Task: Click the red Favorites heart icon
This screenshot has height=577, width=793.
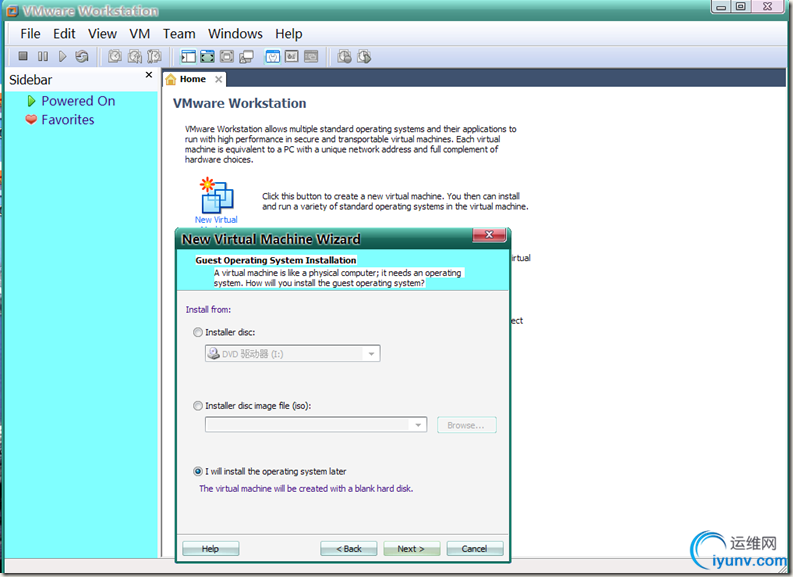Action: pos(31,120)
